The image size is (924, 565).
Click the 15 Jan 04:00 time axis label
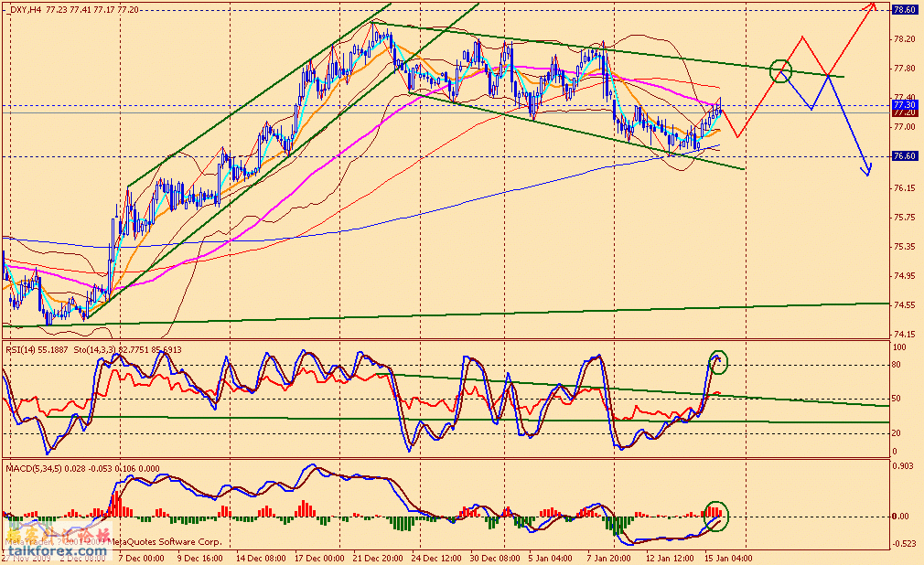point(730,557)
